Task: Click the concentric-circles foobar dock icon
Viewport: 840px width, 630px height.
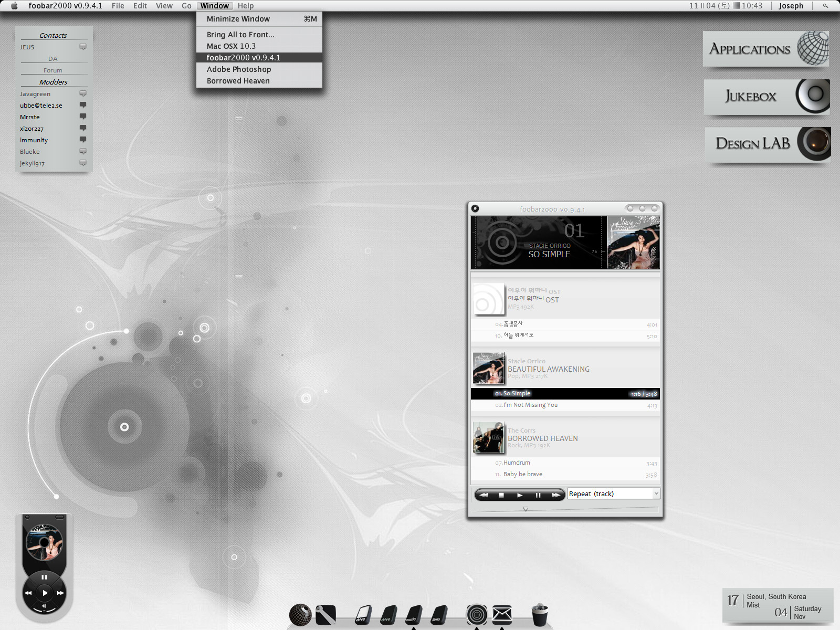Action: (477, 614)
